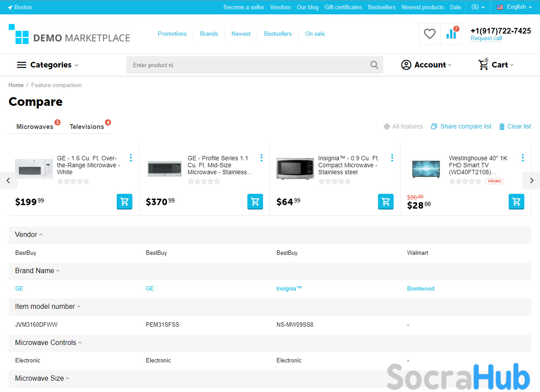Click the Insignia™ brand link
540x392 pixels.
[289, 288]
